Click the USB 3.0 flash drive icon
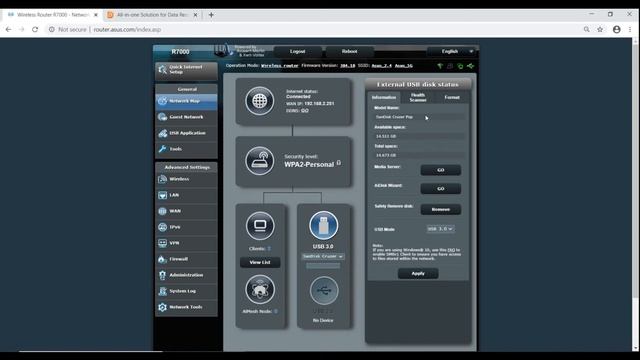640x360 pixels. click(x=323, y=225)
